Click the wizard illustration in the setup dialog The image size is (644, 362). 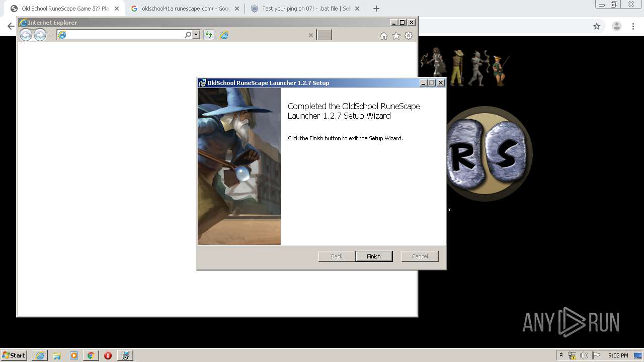[x=239, y=166]
